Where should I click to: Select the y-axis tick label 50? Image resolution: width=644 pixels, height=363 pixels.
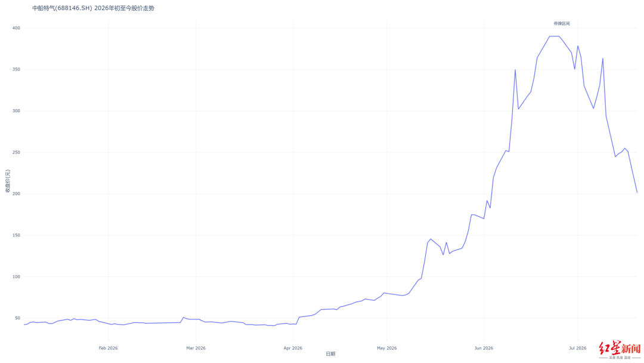pos(17,318)
